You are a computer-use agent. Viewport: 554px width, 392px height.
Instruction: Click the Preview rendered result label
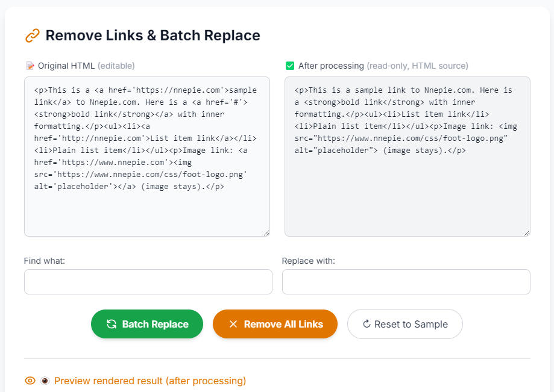pyautogui.click(x=150, y=381)
